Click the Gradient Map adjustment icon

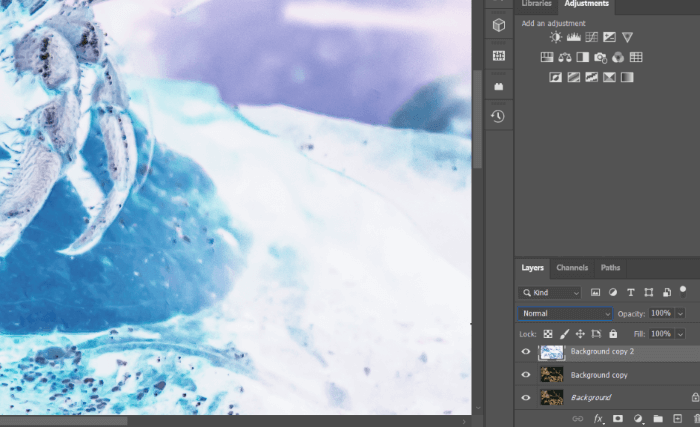(627, 77)
